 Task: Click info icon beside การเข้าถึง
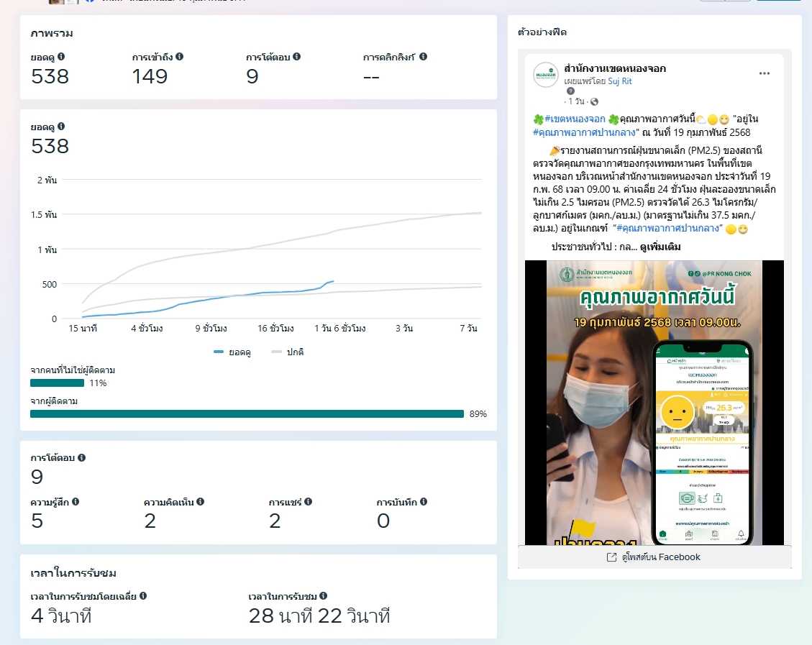pyautogui.click(x=179, y=57)
